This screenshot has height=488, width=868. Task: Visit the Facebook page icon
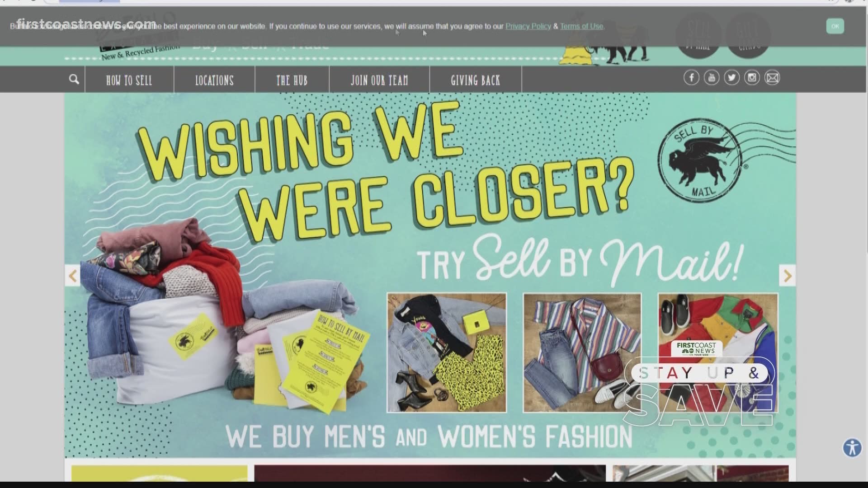click(x=691, y=78)
